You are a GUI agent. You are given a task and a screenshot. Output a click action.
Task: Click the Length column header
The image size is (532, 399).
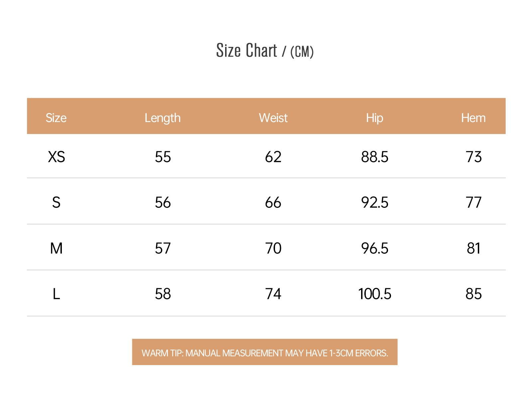coord(163,118)
